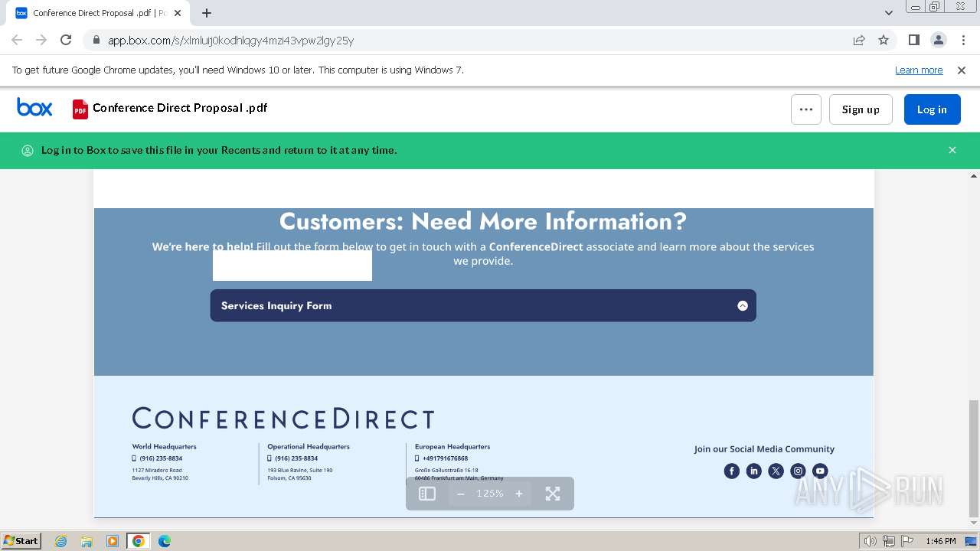The image size is (980, 551).
Task: Click the Share this page icon
Action: point(859,40)
